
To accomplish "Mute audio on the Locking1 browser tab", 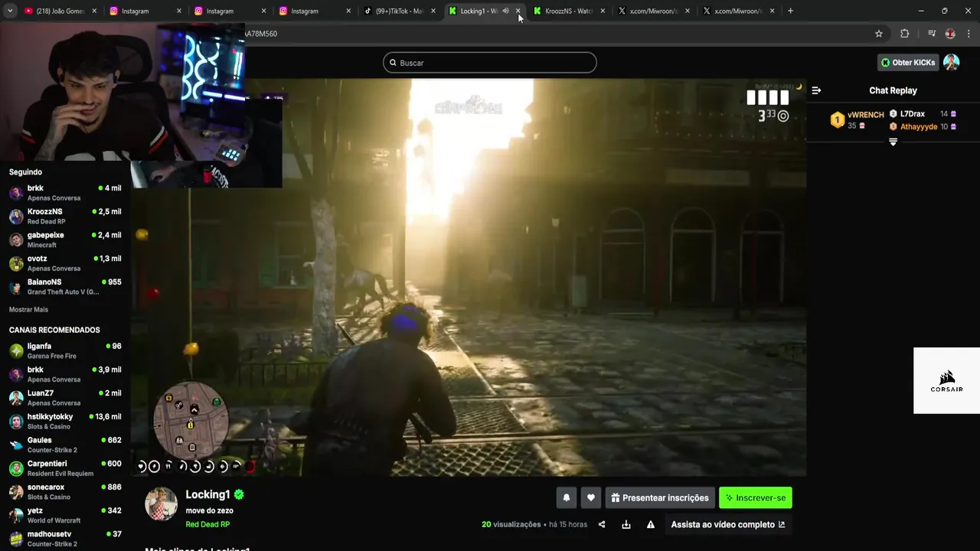I will pos(505,11).
